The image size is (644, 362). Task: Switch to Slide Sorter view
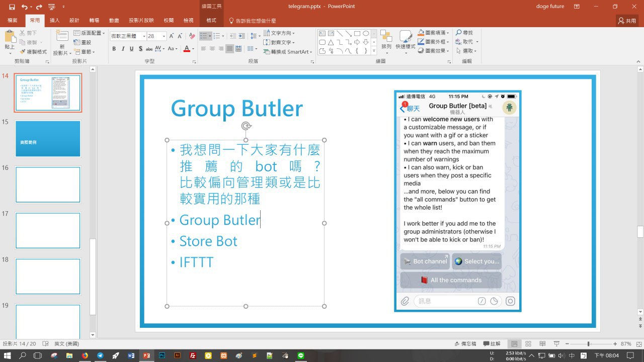point(528,344)
